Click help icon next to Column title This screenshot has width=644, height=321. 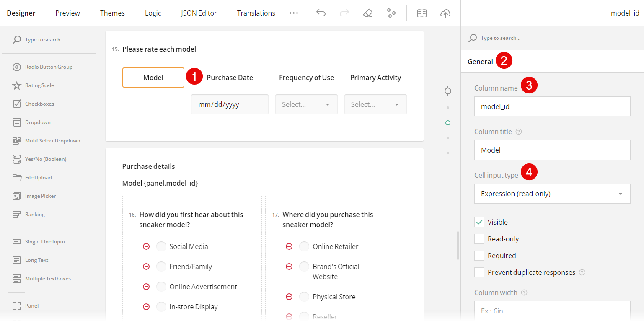pyautogui.click(x=519, y=132)
